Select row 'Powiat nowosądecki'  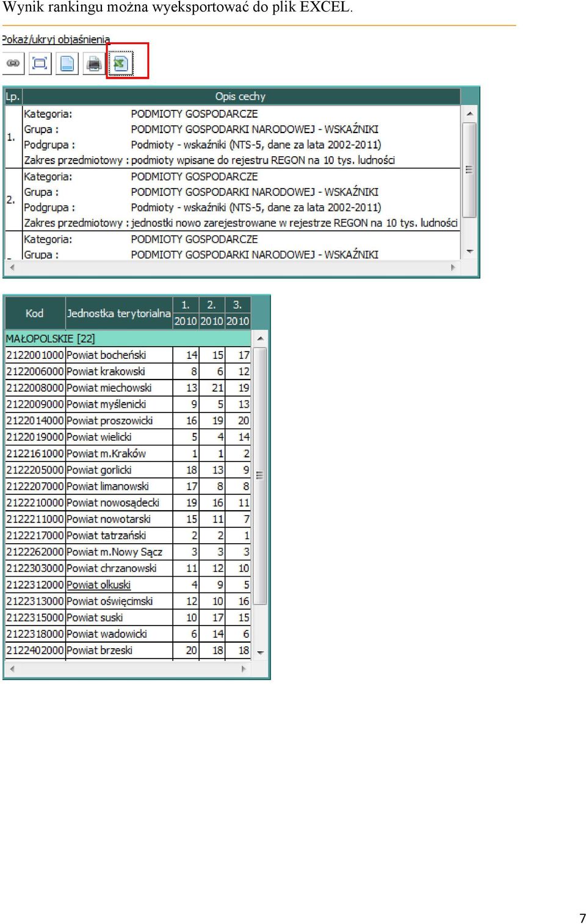coord(128,503)
